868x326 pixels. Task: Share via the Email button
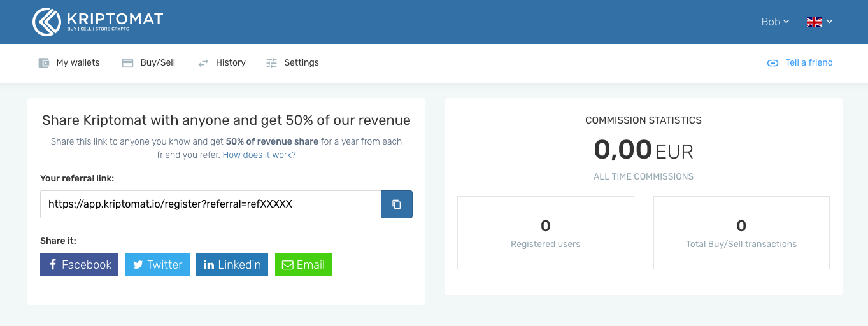pos(303,265)
